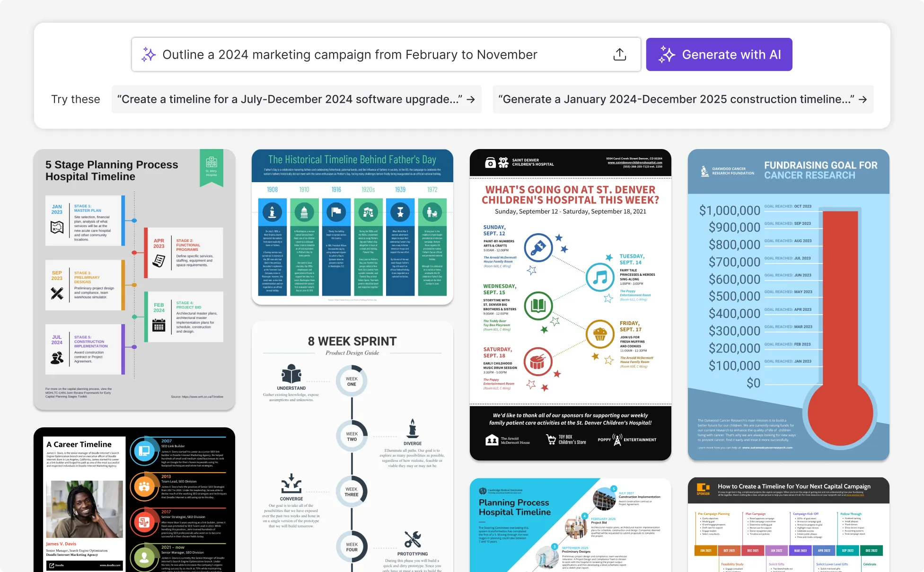Click the drum icon in hospital template

coord(538,361)
